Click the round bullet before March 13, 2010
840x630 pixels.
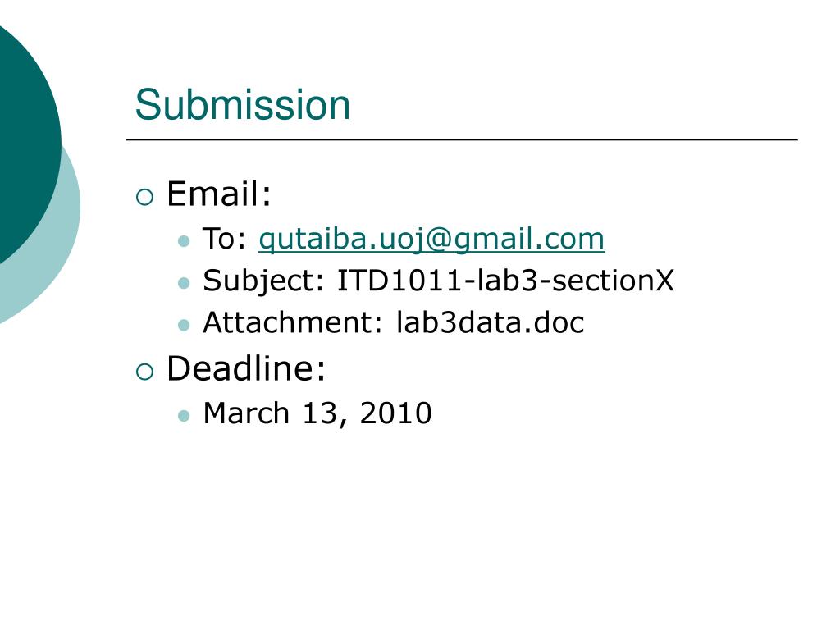tap(184, 416)
